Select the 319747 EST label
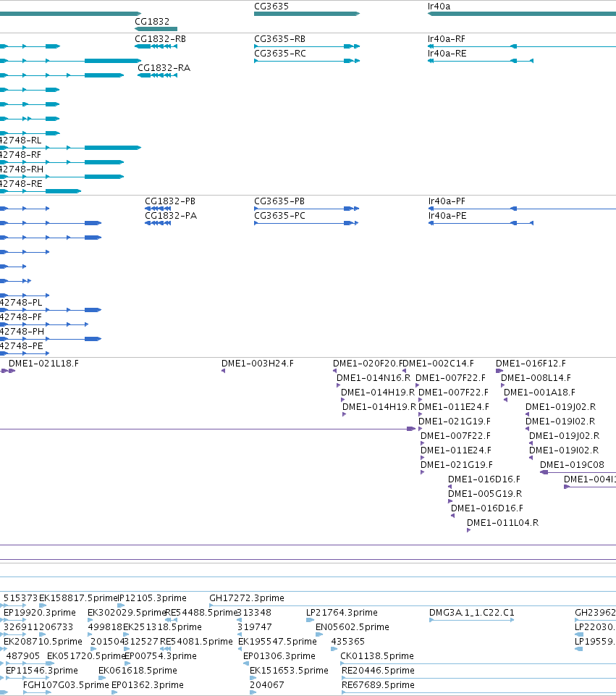The height and width of the screenshot is (696, 616). tap(255, 627)
